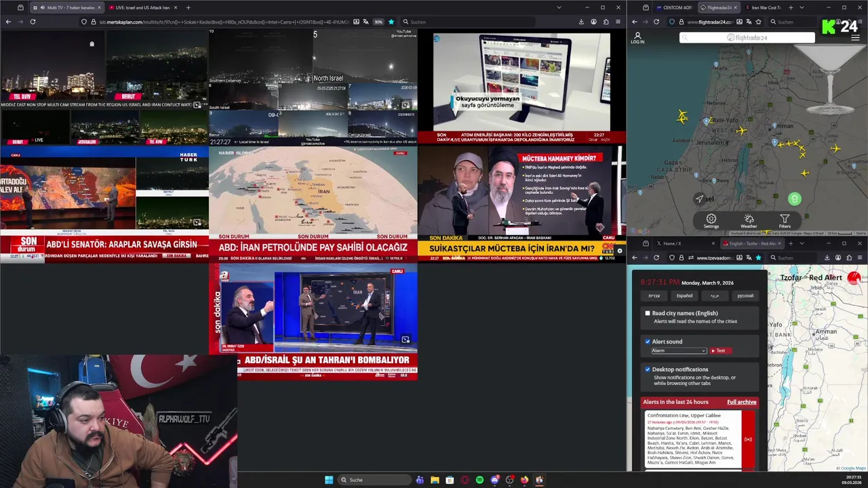Switch Tzofar language to Español
This screenshot has height=488, width=868.
click(684, 296)
